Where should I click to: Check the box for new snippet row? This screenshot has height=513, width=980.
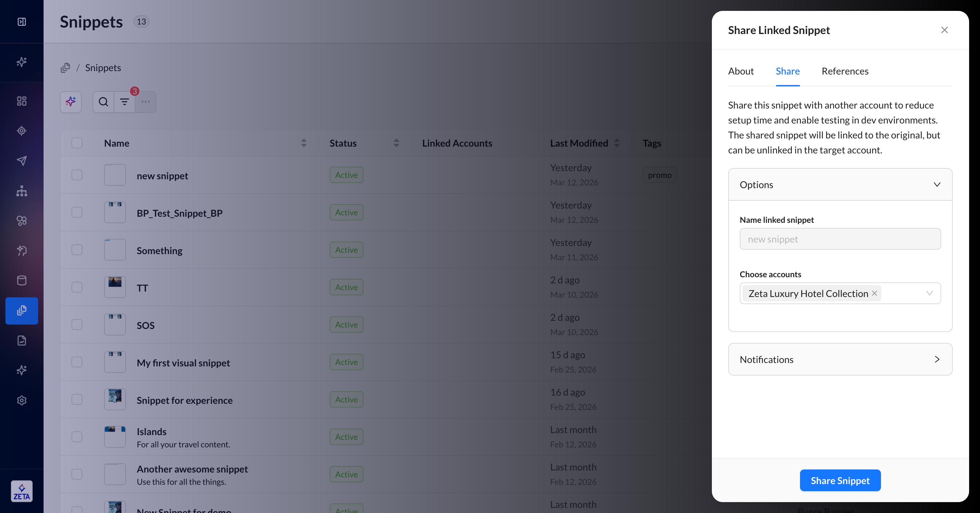[x=77, y=175]
